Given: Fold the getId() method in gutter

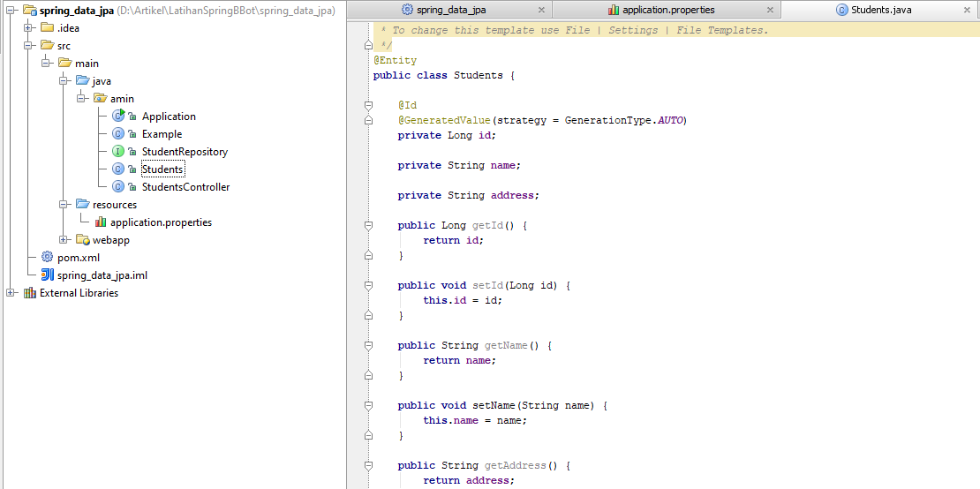Looking at the screenshot, I should coord(368,226).
